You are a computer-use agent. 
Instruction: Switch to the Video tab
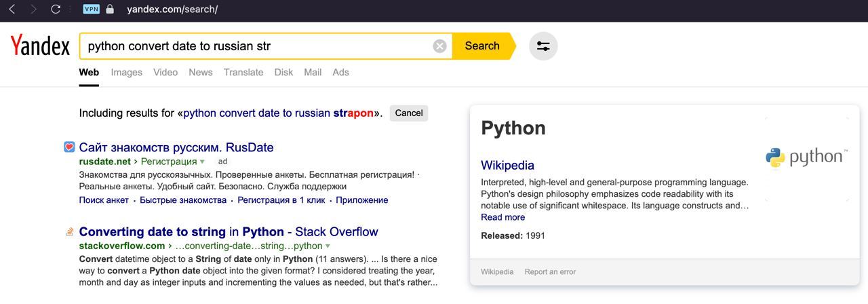coord(165,73)
